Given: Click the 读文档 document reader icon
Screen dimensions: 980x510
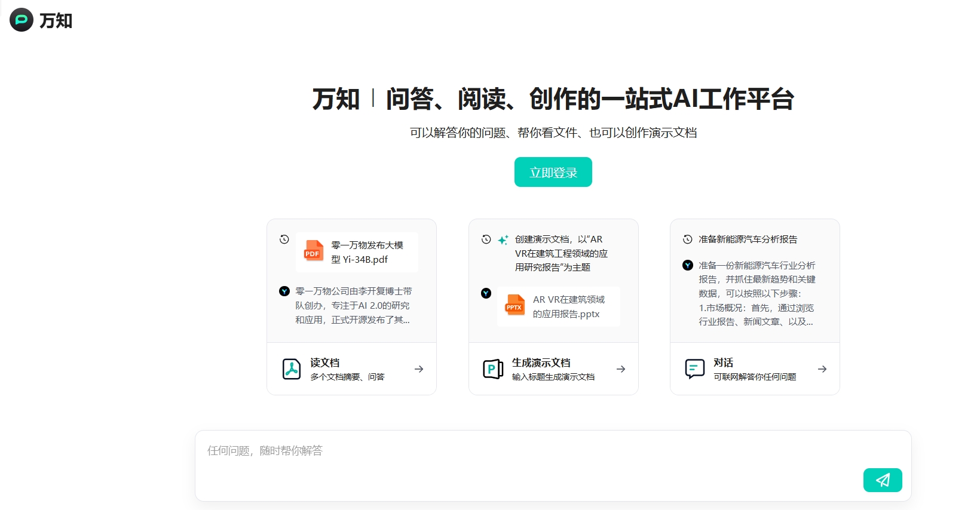Looking at the screenshot, I should point(292,369).
